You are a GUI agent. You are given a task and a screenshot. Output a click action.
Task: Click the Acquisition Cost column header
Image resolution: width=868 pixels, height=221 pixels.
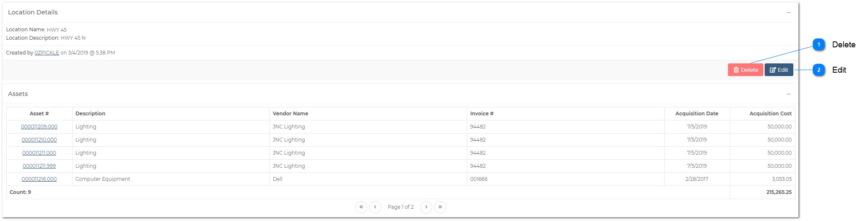tap(763, 113)
